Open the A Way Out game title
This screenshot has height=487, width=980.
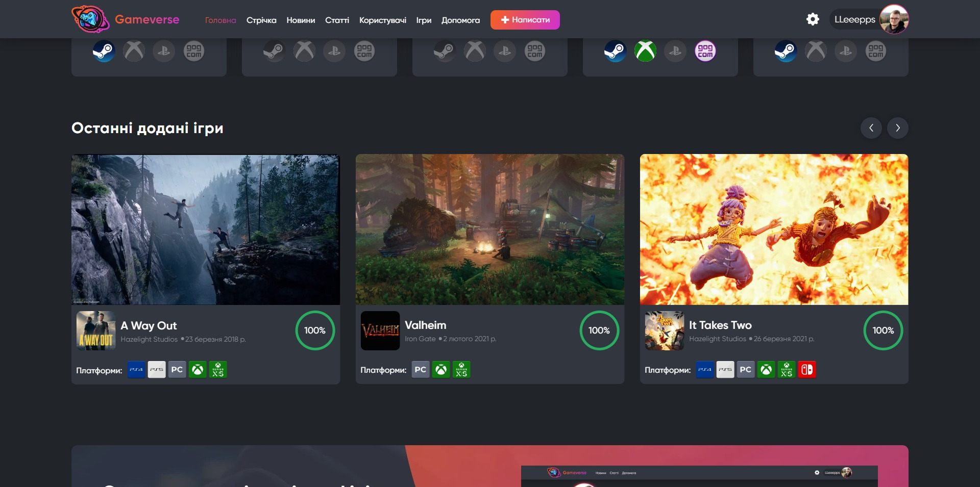[149, 325]
